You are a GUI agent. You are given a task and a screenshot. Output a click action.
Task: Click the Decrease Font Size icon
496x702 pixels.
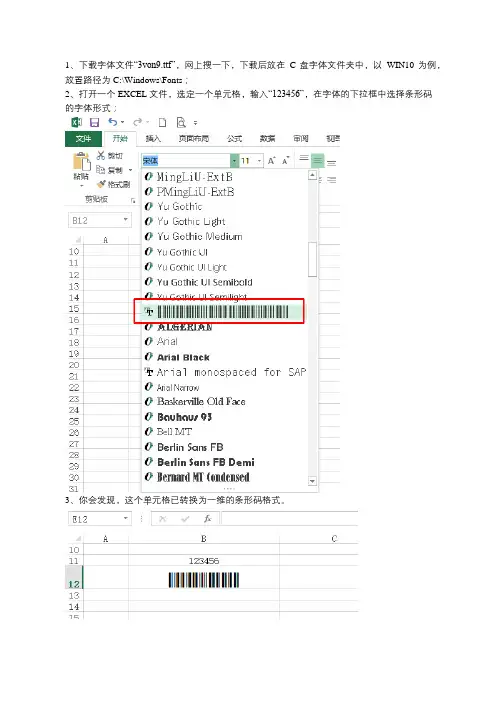coord(286,160)
